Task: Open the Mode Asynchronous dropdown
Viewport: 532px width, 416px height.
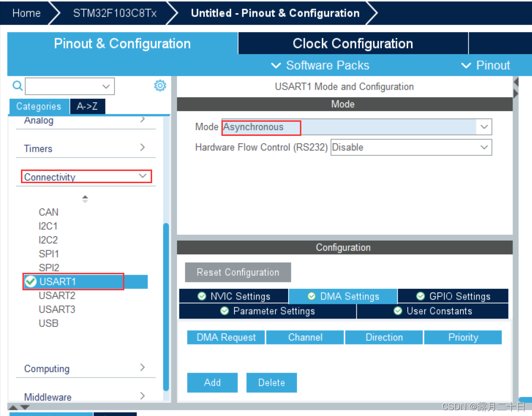Action: [x=484, y=127]
